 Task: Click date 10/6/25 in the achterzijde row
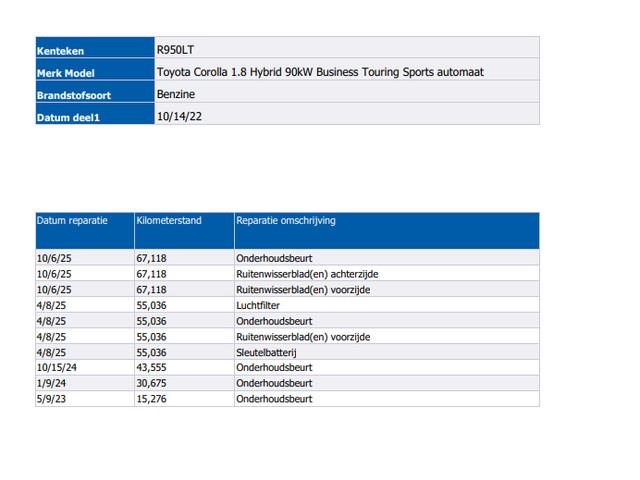tap(54, 274)
